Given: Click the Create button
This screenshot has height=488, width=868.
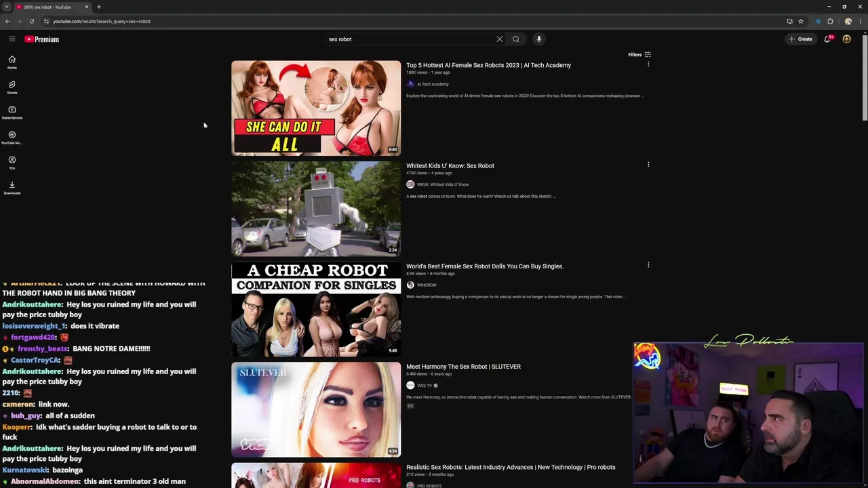Looking at the screenshot, I should (x=801, y=39).
